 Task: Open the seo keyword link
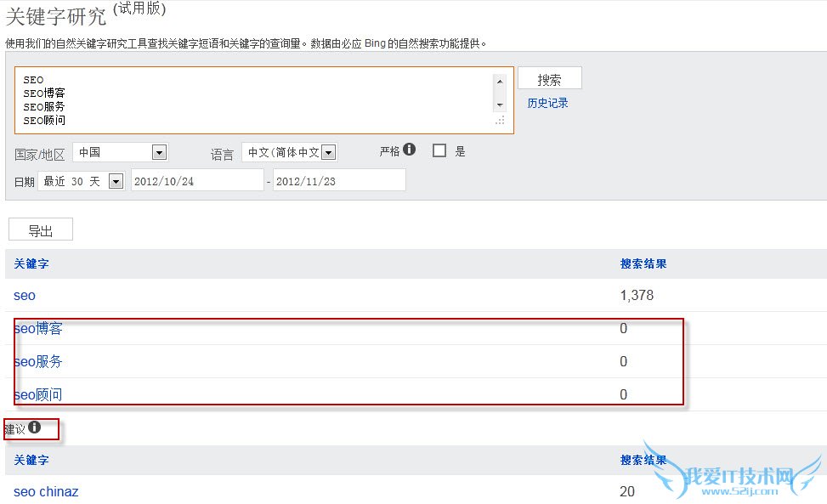point(25,295)
